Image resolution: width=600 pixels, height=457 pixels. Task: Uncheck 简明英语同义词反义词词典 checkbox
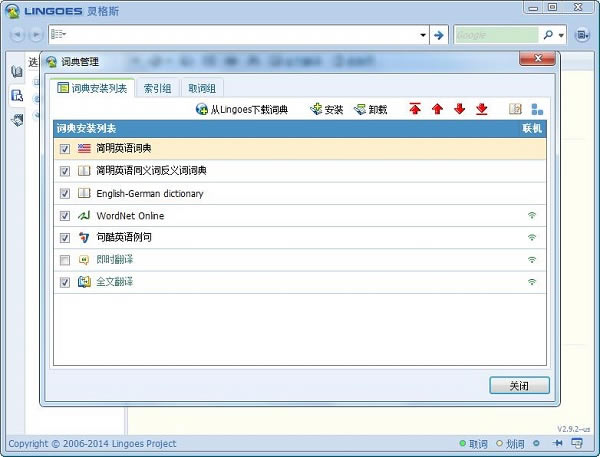click(x=65, y=171)
